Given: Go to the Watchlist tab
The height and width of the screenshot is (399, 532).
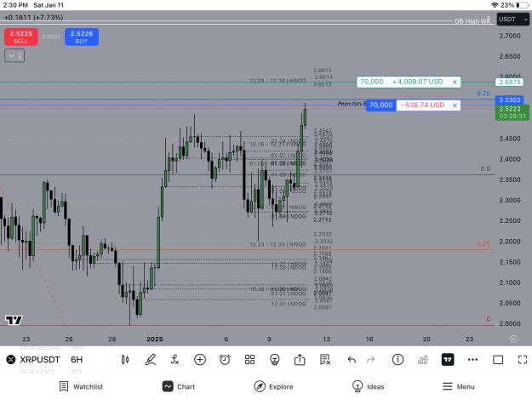Looking at the screenshot, I should [x=81, y=386].
